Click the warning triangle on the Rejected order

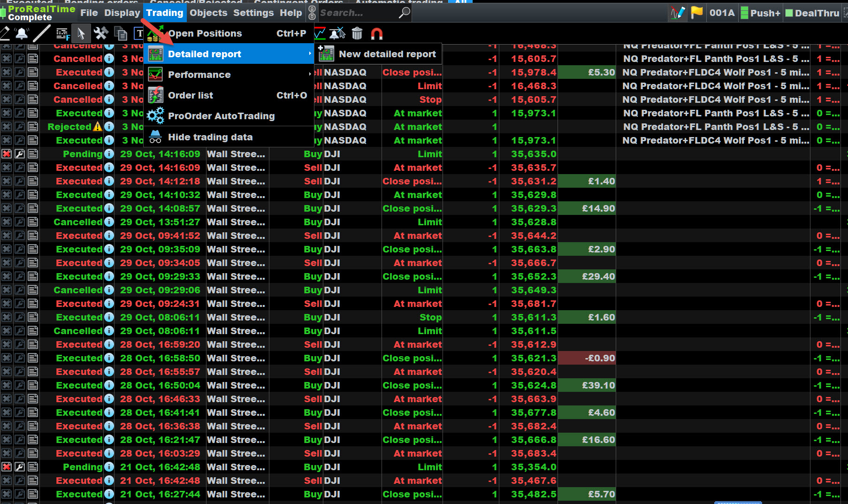coord(98,127)
